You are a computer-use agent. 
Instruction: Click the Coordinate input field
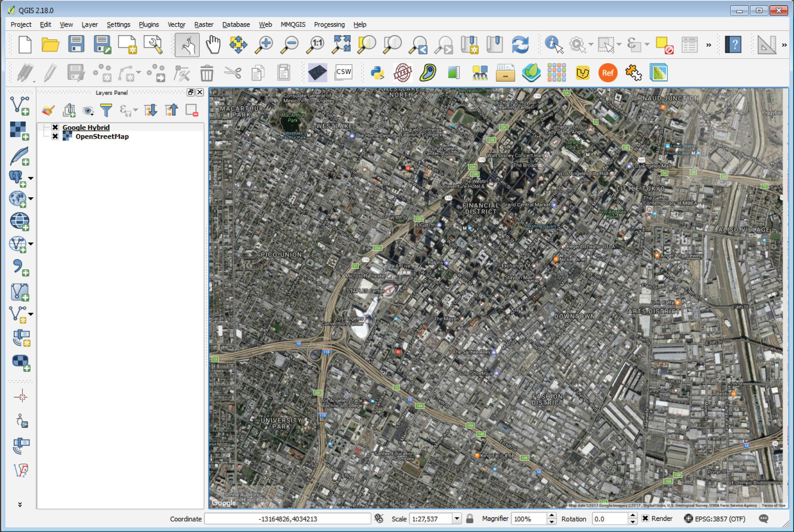click(x=287, y=519)
